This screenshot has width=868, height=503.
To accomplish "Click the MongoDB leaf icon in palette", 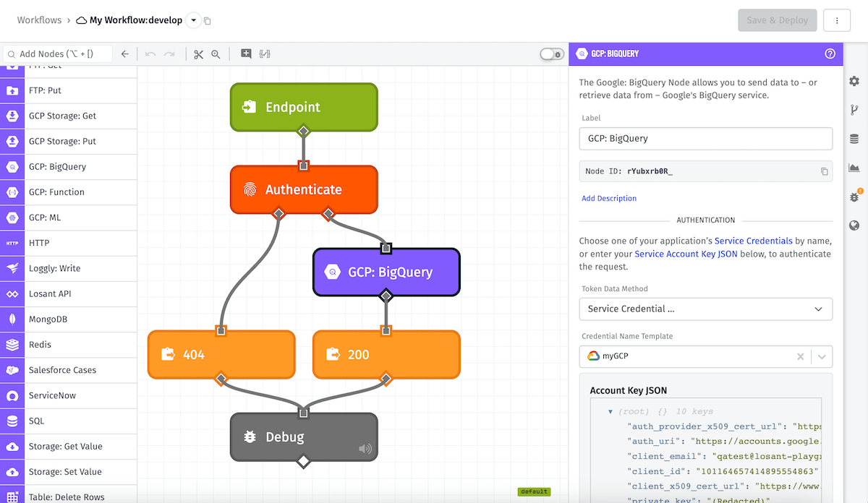I will [12, 319].
